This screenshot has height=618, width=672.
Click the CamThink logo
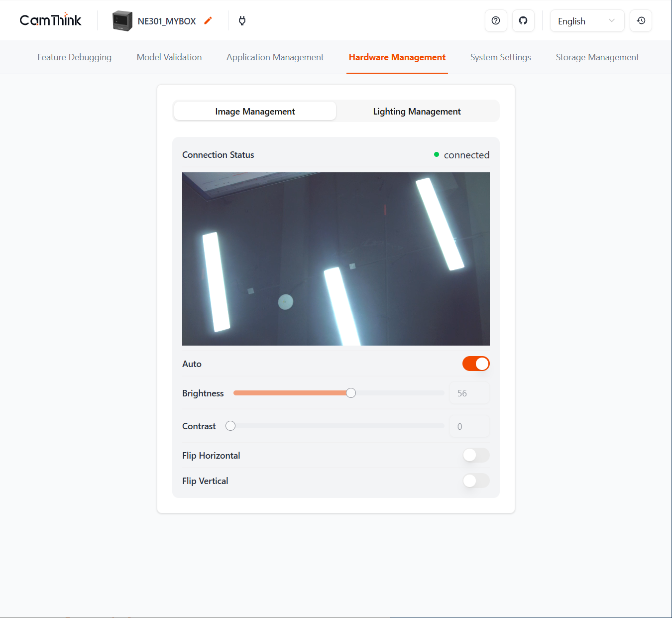[x=50, y=20]
